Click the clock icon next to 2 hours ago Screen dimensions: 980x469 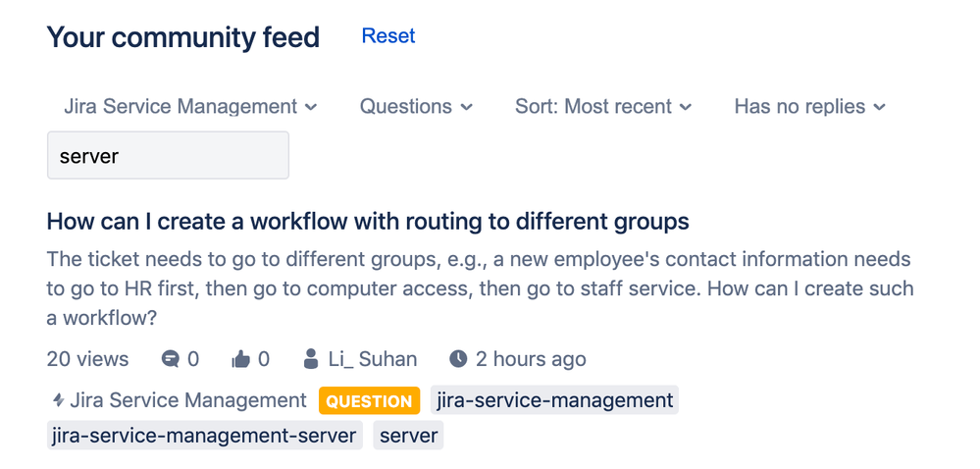(458, 359)
